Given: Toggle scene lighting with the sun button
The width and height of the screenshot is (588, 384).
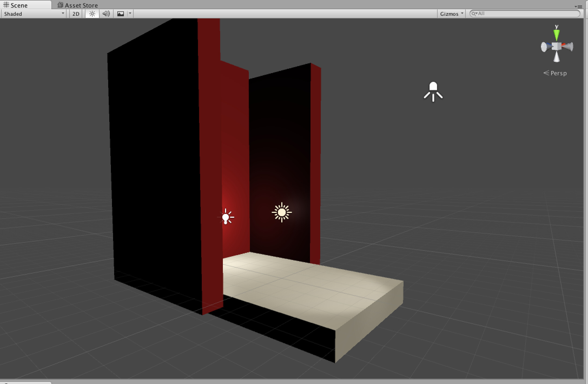Looking at the screenshot, I should pyautogui.click(x=92, y=14).
